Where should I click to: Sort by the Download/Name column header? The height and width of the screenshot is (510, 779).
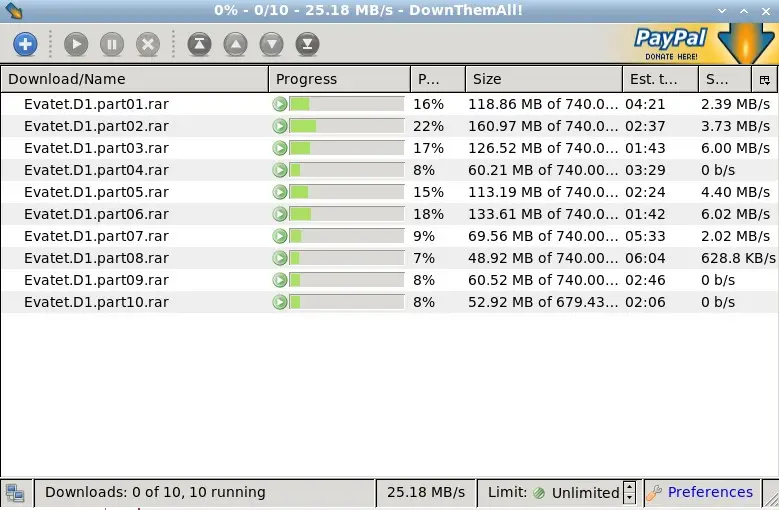135,79
